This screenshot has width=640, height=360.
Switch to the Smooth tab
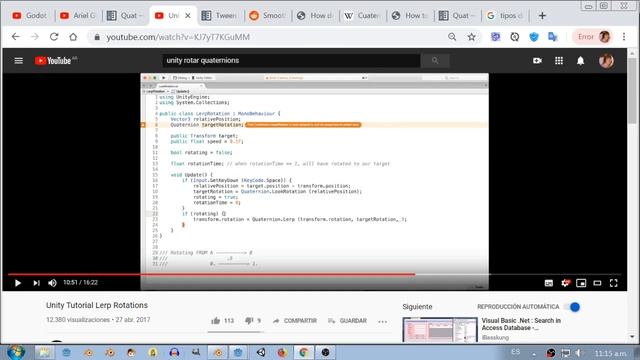pyautogui.click(x=267, y=16)
